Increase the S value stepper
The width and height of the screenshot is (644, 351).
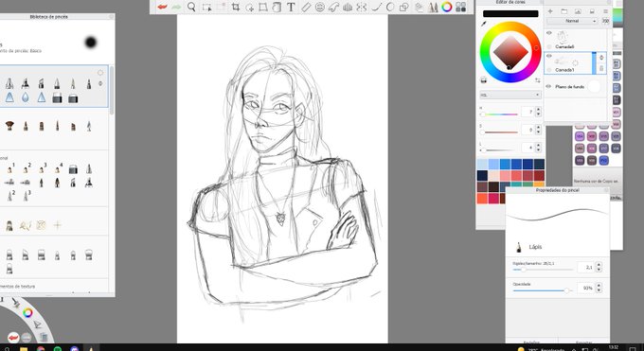(539, 128)
